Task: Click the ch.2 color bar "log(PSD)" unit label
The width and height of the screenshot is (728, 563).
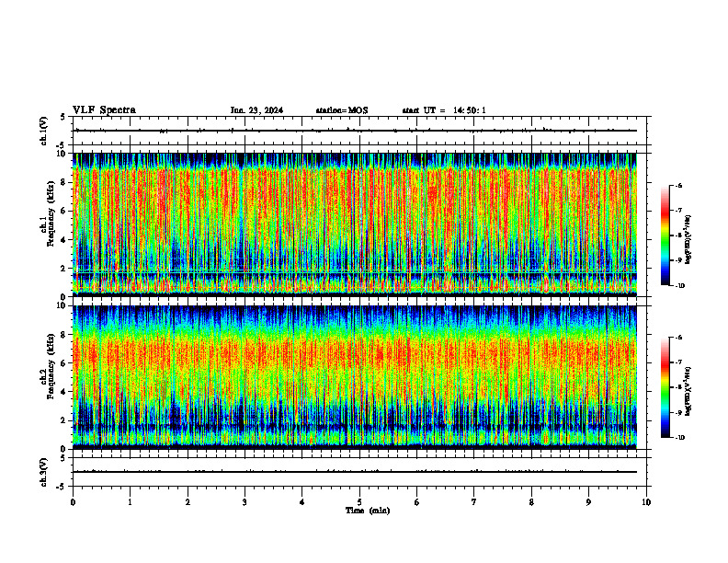Action: [x=689, y=392]
